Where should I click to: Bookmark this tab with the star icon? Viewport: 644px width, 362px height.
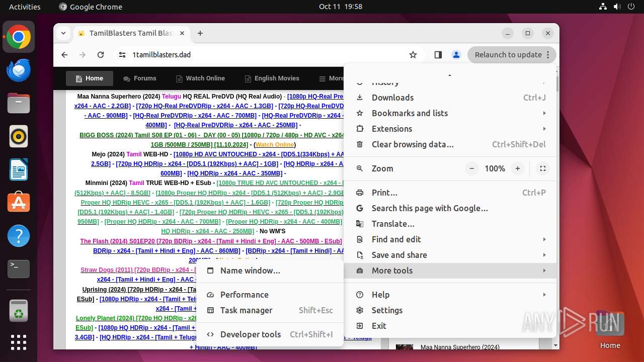413,55
